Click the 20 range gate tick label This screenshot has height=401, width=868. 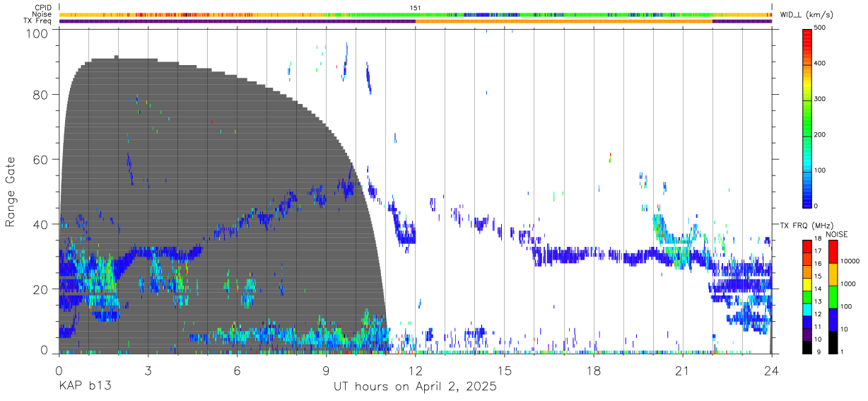pyautogui.click(x=42, y=289)
